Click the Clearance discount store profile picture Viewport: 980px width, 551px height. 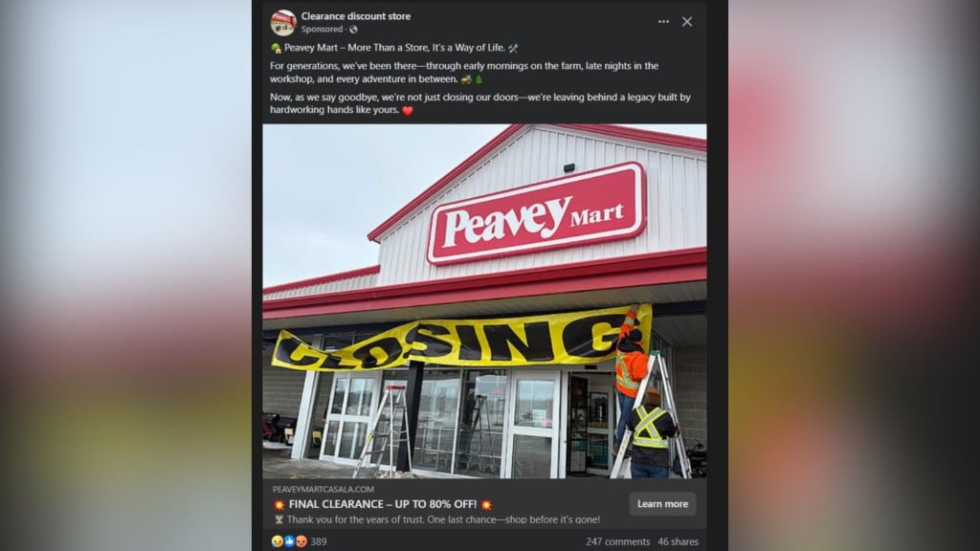point(282,23)
